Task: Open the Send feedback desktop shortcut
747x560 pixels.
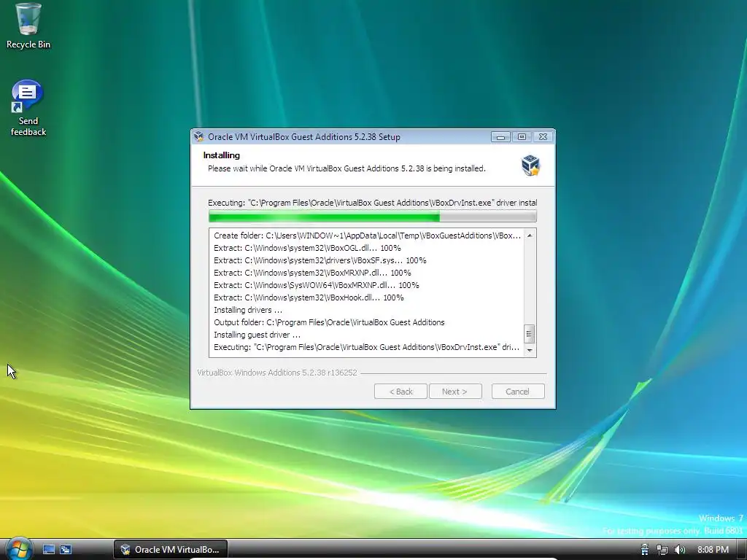Action: pos(28,109)
